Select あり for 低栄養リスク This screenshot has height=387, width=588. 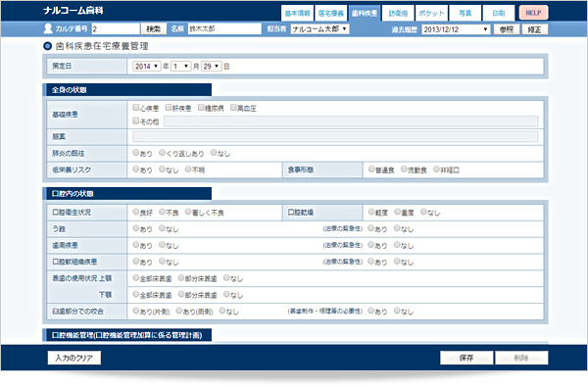coord(136,169)
